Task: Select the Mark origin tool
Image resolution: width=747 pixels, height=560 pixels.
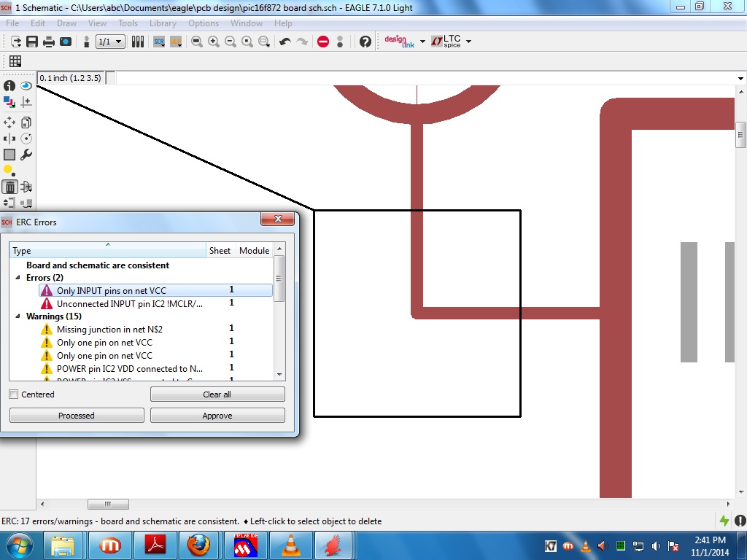Action: click(26, 102)
